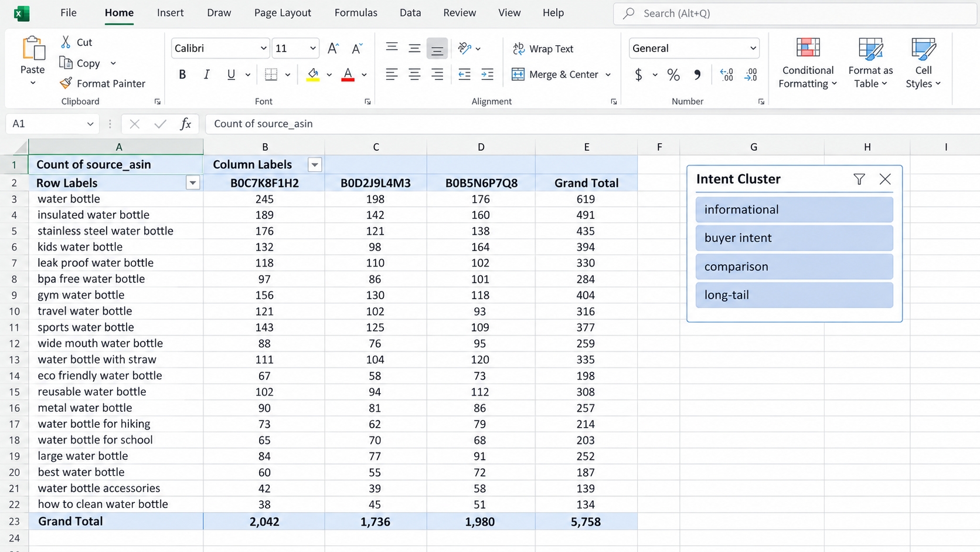Image resolution: width=980 pixels, height=552 pixels.
Task: Click the Copy icon
Action: point(66,63)
